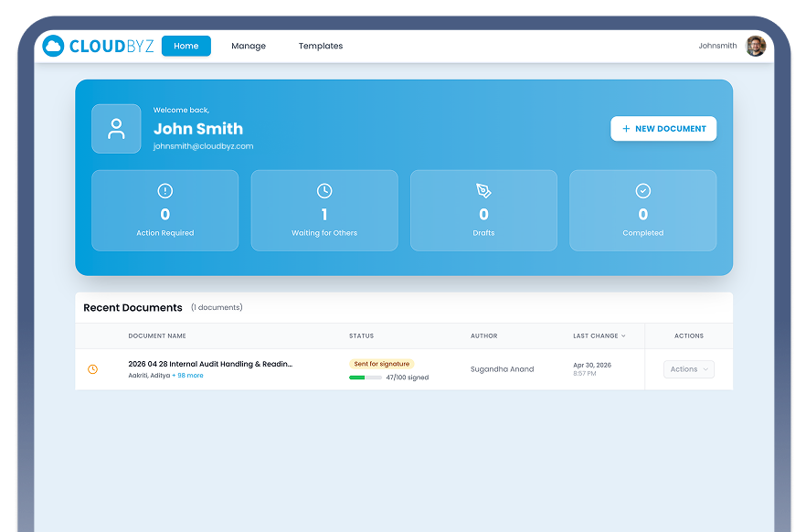Image resolution: width=806 pixels, height=532 pixels.
Task: Click the green signing progress bar
Action: (x=366, y=378)
